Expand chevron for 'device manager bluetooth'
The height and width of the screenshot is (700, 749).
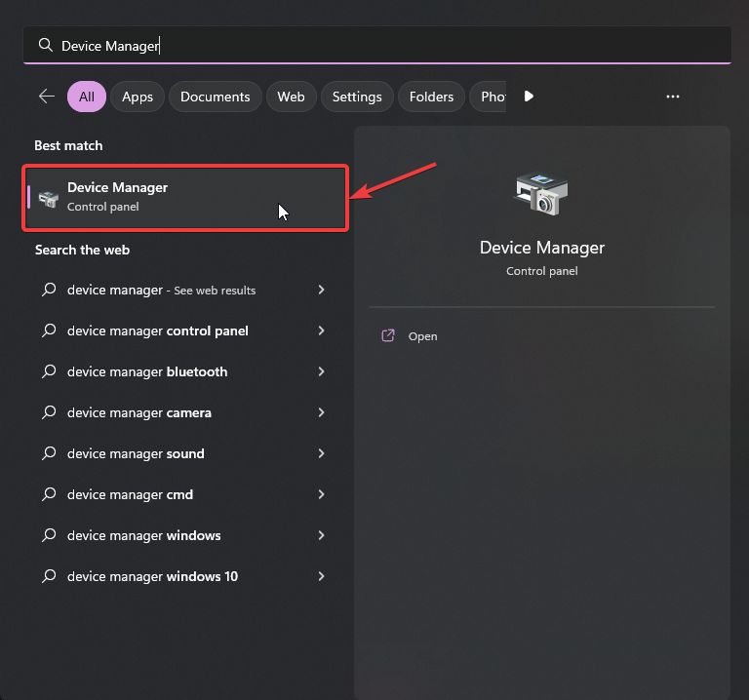point(322,371)
